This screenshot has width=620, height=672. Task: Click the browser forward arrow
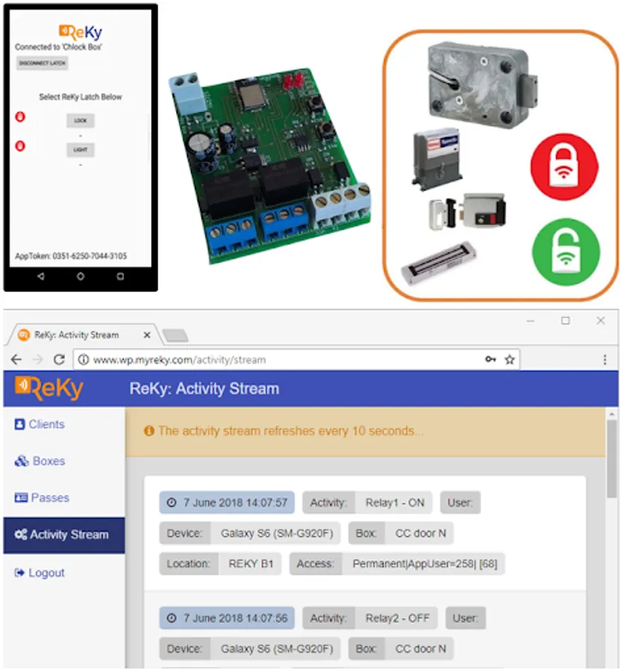click(x=38, y=359)
